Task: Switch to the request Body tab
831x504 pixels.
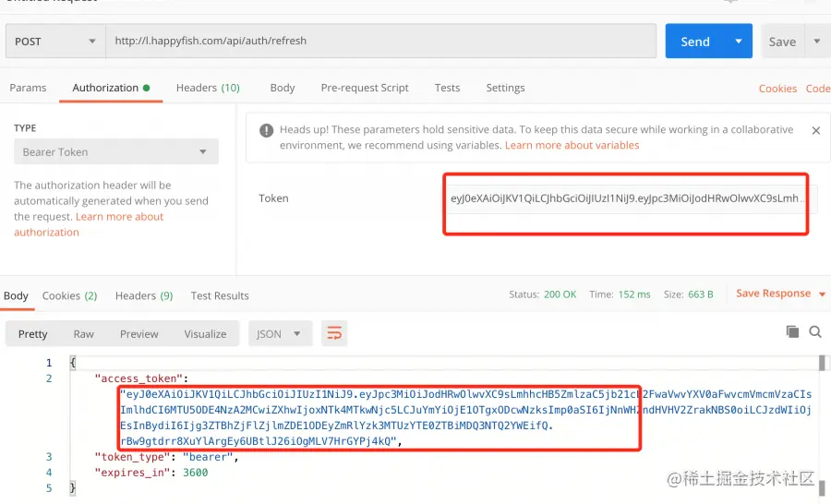Action: 283,88
